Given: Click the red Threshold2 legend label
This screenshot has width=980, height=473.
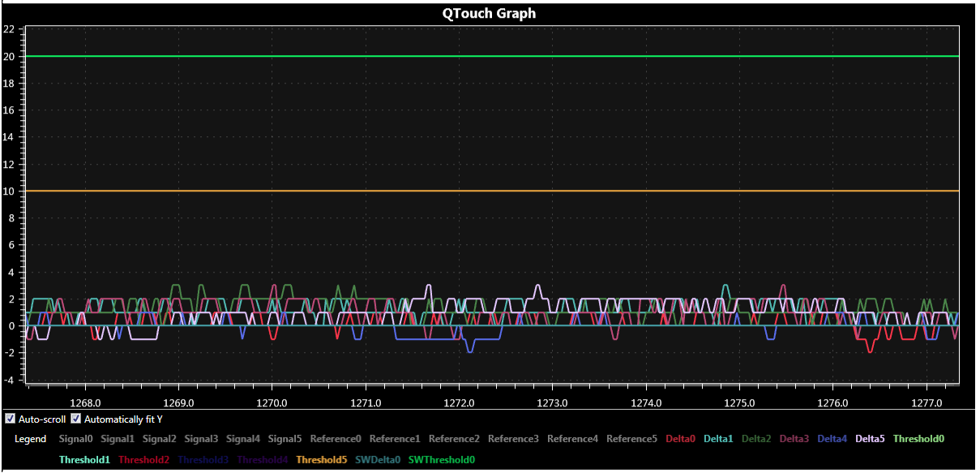Looking at the screenshot, I should coord(143,460).
